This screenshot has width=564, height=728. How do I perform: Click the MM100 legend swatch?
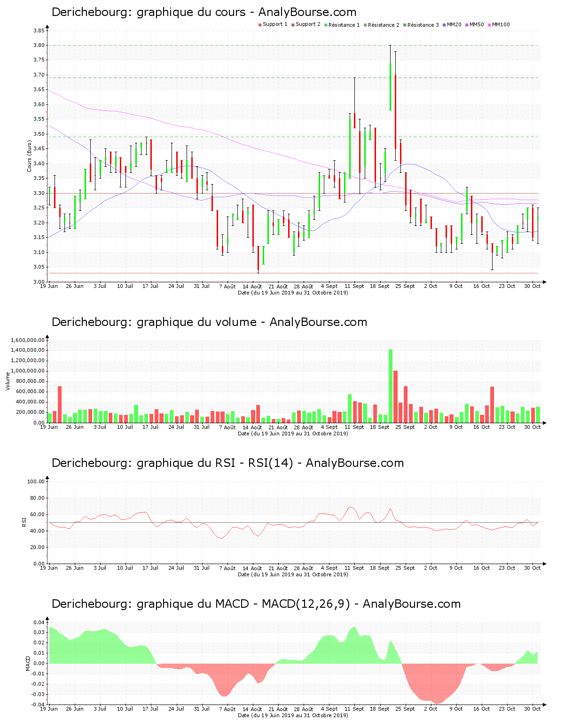tap(489, 25)
